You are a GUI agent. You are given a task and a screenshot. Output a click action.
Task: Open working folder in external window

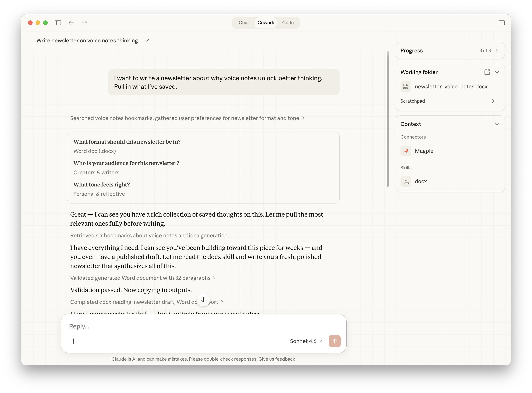[x=487, y=72]
